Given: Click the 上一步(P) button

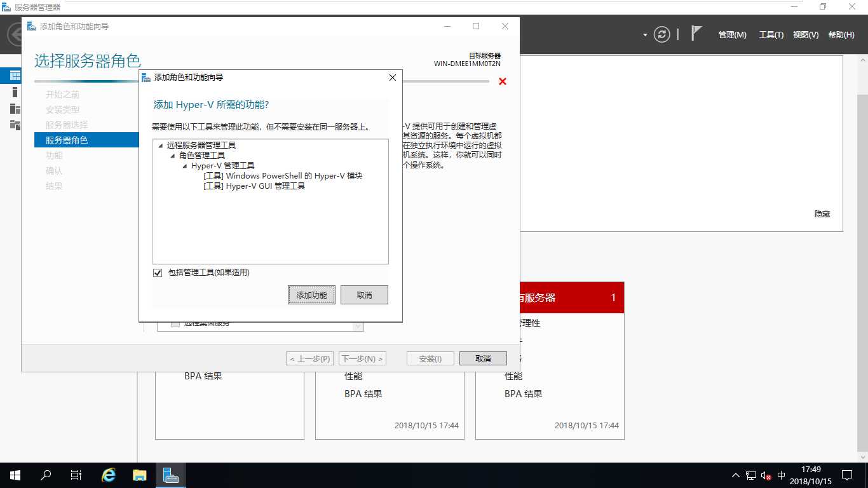Looking at the screenshot, I should [310, 358].
